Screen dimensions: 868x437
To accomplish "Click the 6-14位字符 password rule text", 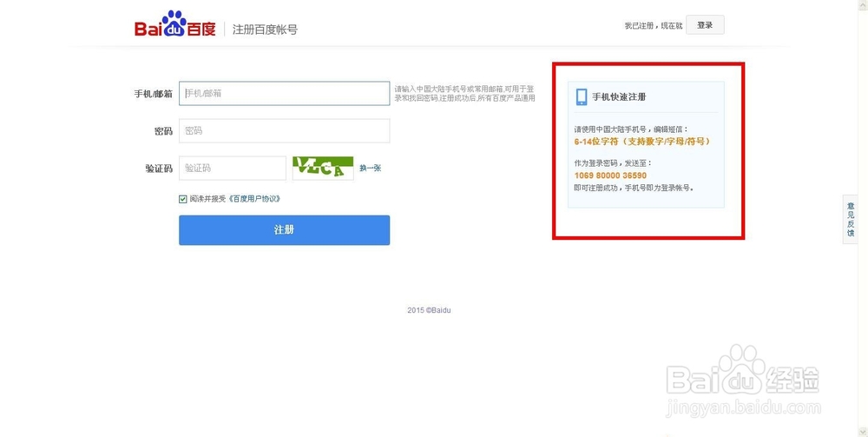I will 642,142.
